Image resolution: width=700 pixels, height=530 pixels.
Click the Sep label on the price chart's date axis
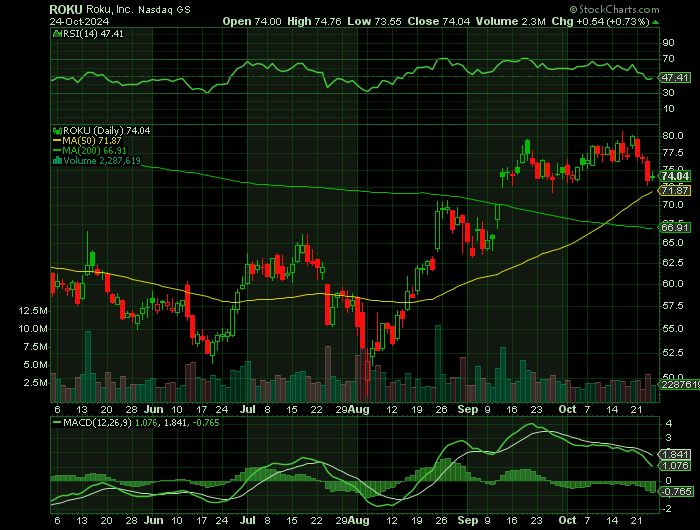pos(467,409)
